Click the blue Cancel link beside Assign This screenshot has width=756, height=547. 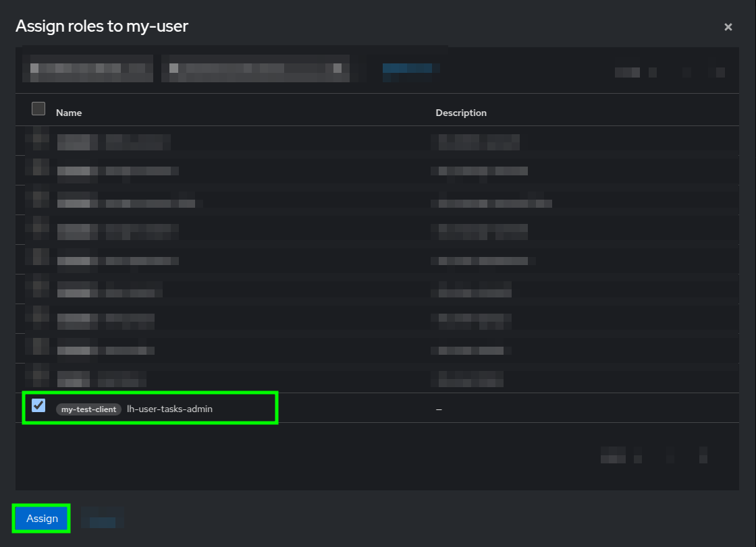[102, 519]
